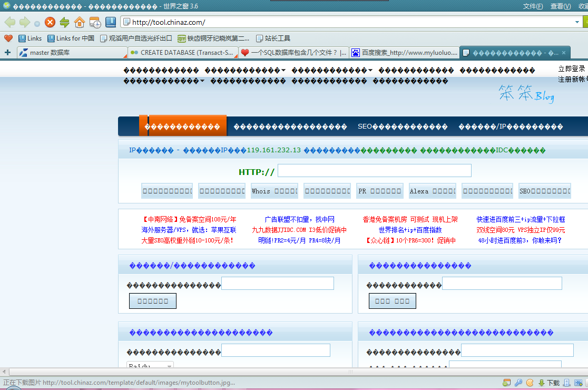Switch to the 百度搜索 tab

point(404,53)
